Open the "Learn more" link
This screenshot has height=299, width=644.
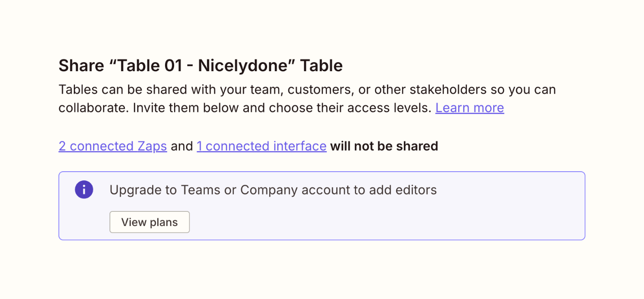(x=469, y=108)
